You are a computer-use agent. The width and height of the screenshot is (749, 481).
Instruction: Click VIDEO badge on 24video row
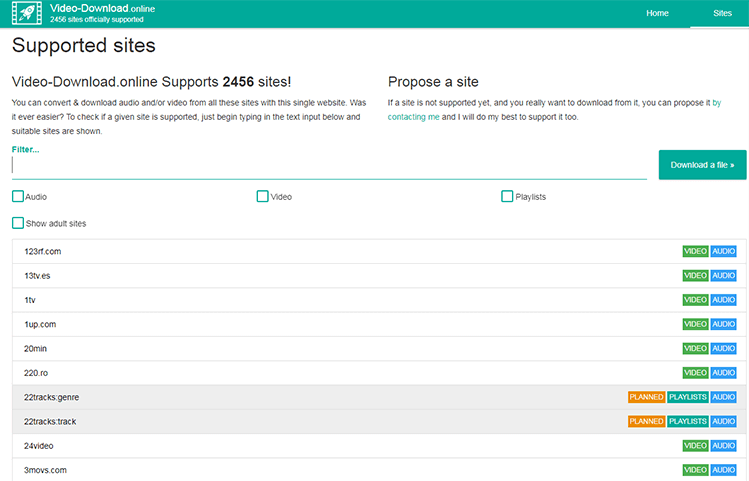pos(695,446)
